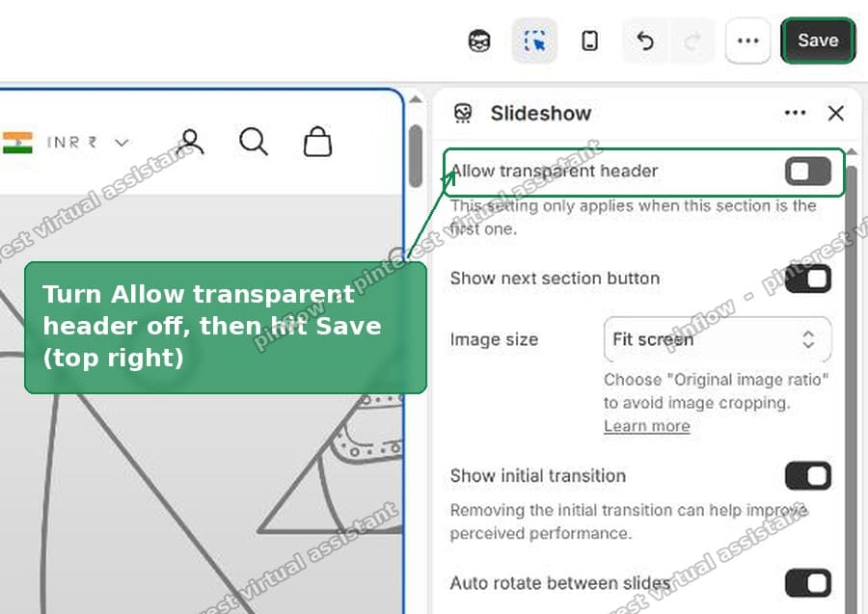Screen dimensions: 868x614
Task: Toggle Show initial transition switch
Action: tap(808, 476)
